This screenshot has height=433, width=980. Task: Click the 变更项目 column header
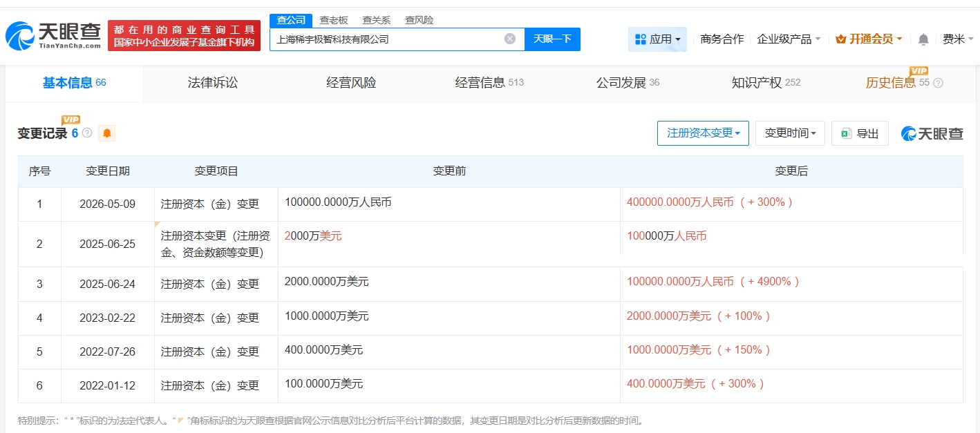[x=216, y=171]
